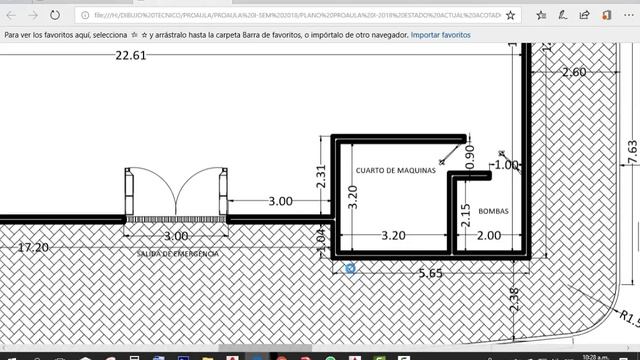Click the vertical 3.20 dimension value

click(x=353, y=197)
